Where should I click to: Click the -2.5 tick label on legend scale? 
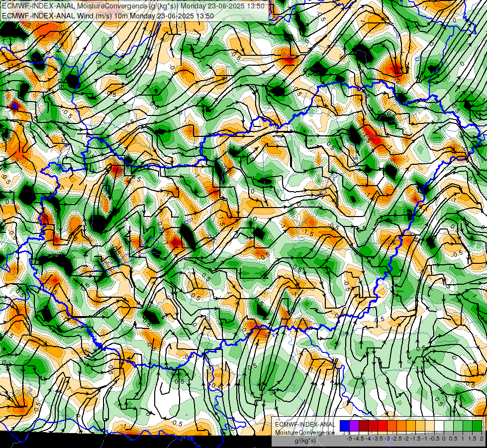396,439
